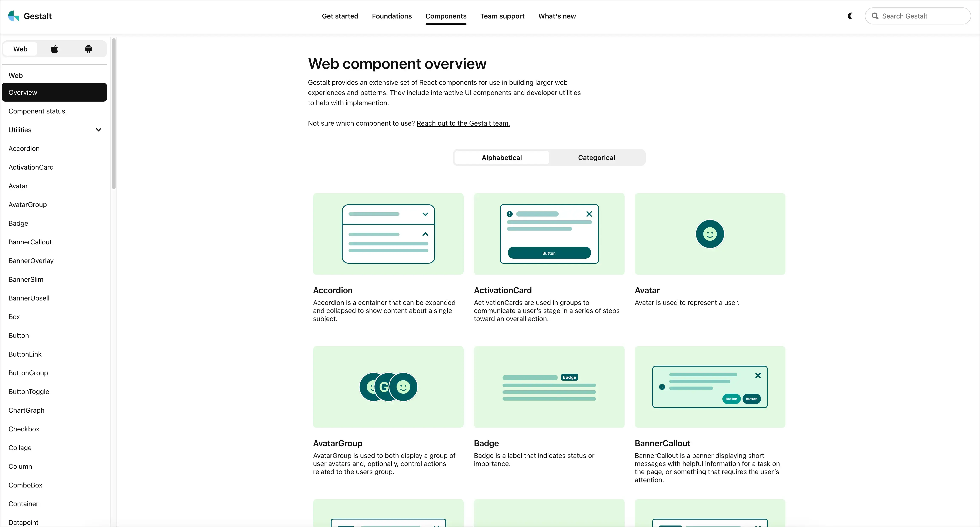
Task: Click the BannerCallout card title
Action: (x=662, y=443)
